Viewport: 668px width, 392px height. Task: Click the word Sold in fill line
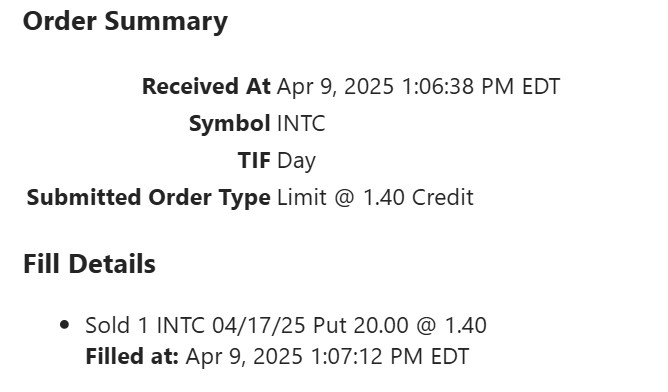107,326
